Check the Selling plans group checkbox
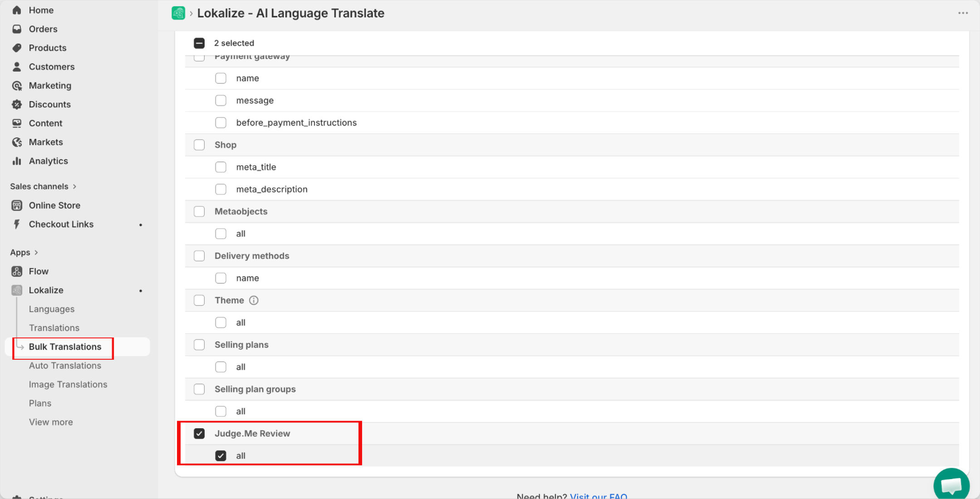This screenshot has width=980, height=499. pyautogui.click(x=199, y=345)
